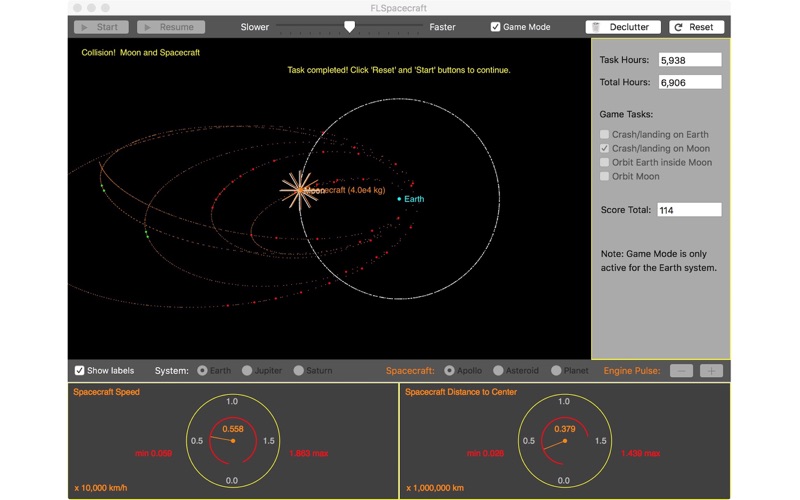
Task: Click the Score Total field
Action: 689,210
